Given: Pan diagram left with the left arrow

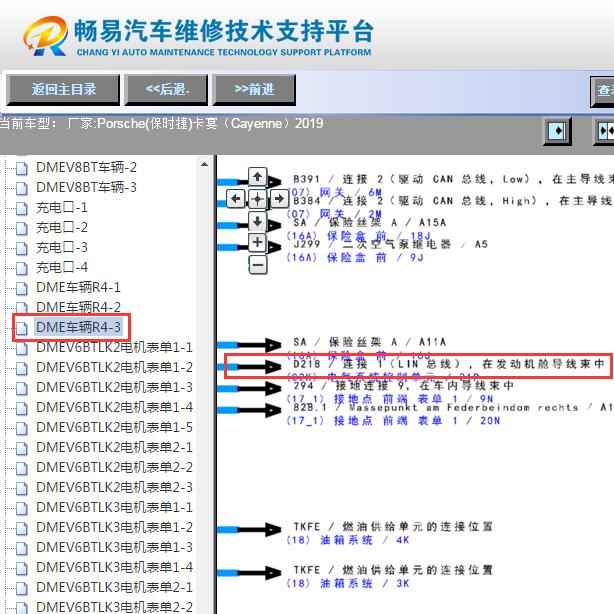Looking at the screenshot, I should pos(236,199).
